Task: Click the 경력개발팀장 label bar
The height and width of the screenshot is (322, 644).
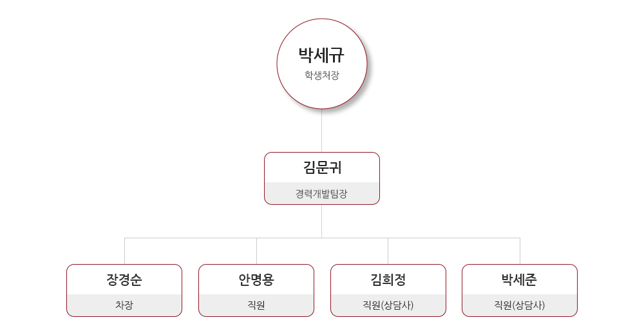Action: tap(321, 193)
